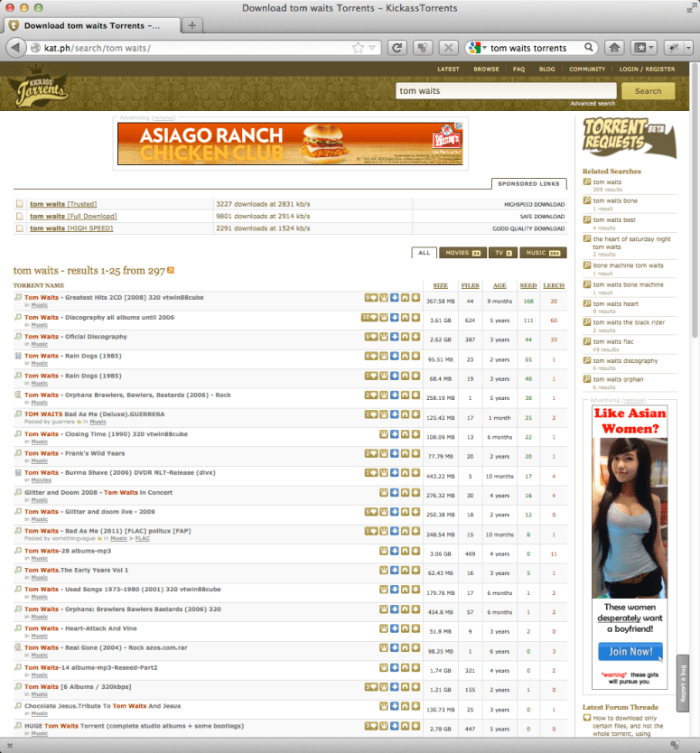
Task: Open the bookmarks toolbar dropdown button
Action: coord(643,48)
